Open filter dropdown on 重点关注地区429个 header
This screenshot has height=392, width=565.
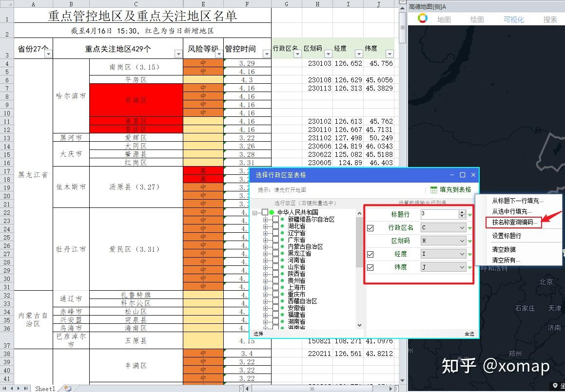pyautogui.click(x=178, y=54)
